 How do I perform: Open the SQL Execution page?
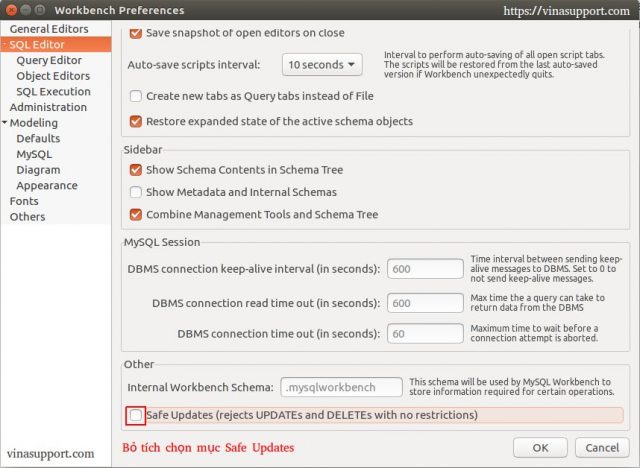click(53, 92)
